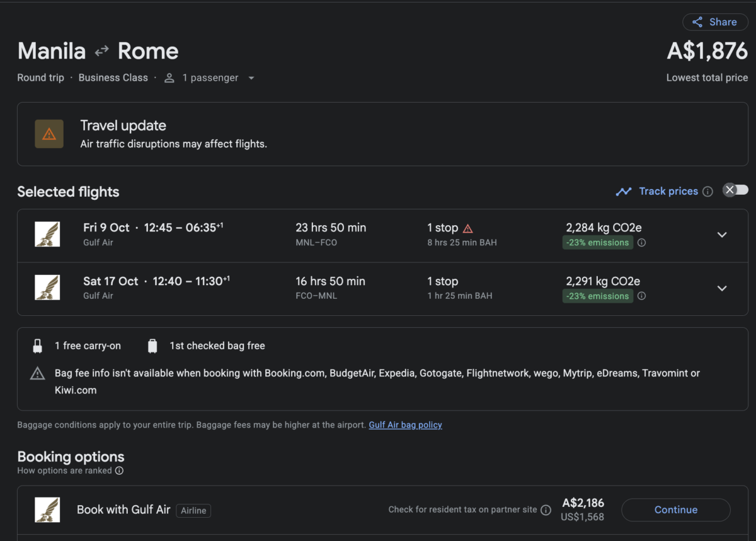
Task: Click the -23% emissions badge on the return flight
Action: (x=598, y=296)
